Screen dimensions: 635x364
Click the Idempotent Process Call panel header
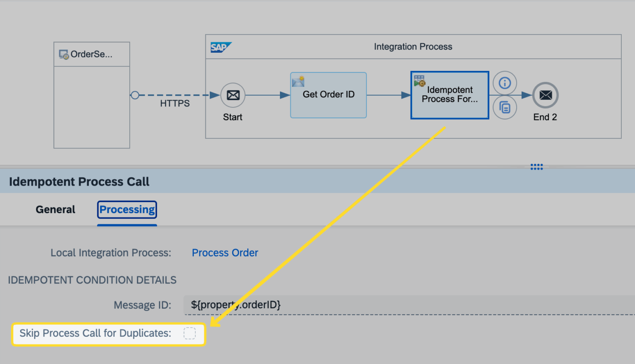pos(79,182)
